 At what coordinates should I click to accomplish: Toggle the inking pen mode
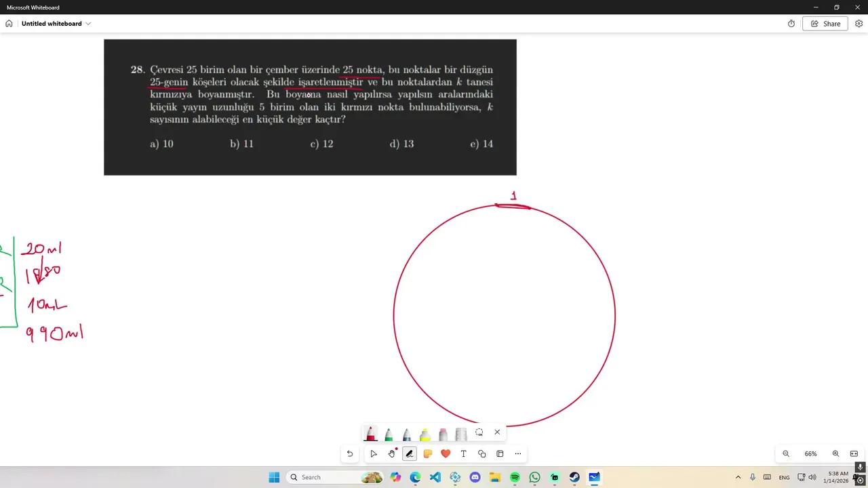(x=410, y=453)
